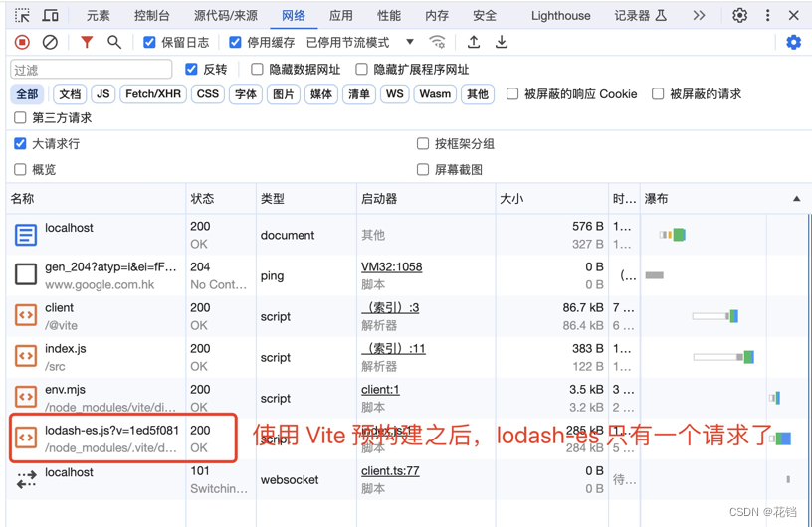812x527 pixels.
Task: Toggle the red filter funnel icon
Action: pos(87,42)
